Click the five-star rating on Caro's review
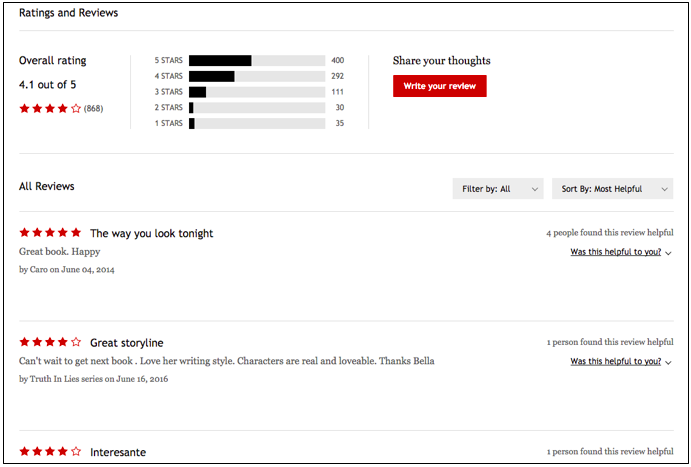Image resolution: width=691 pixels, height=467 pixels. pos(50,233)
